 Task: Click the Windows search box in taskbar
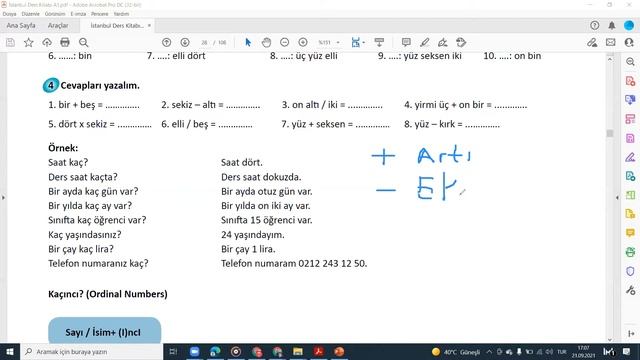click(92, 351)
